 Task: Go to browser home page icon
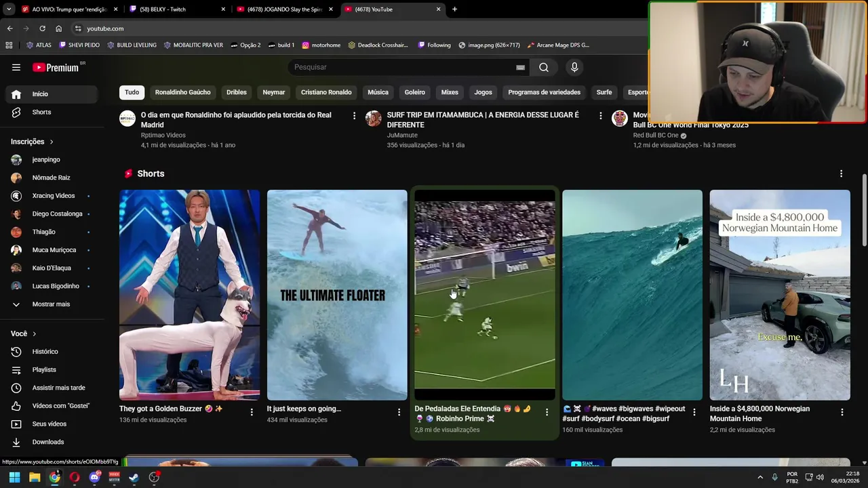tap(58, 28)
